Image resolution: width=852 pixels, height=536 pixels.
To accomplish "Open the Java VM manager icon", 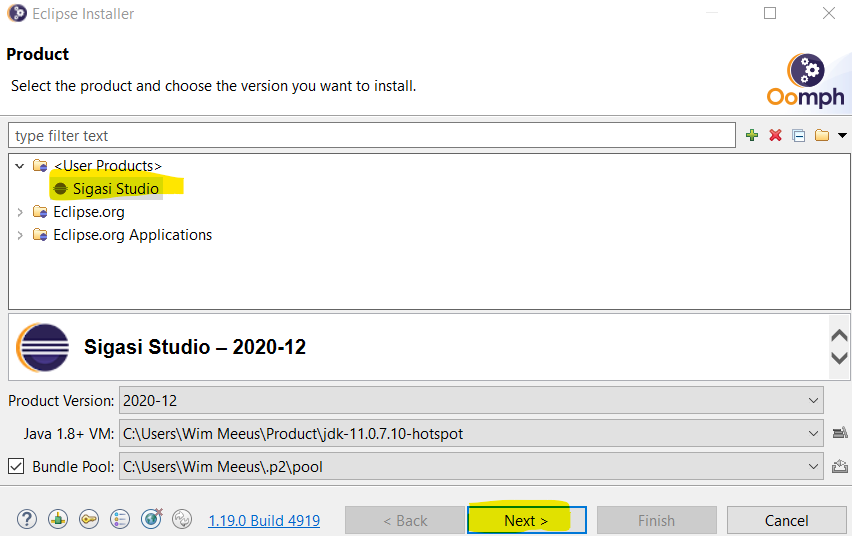I will coord(840,433).
